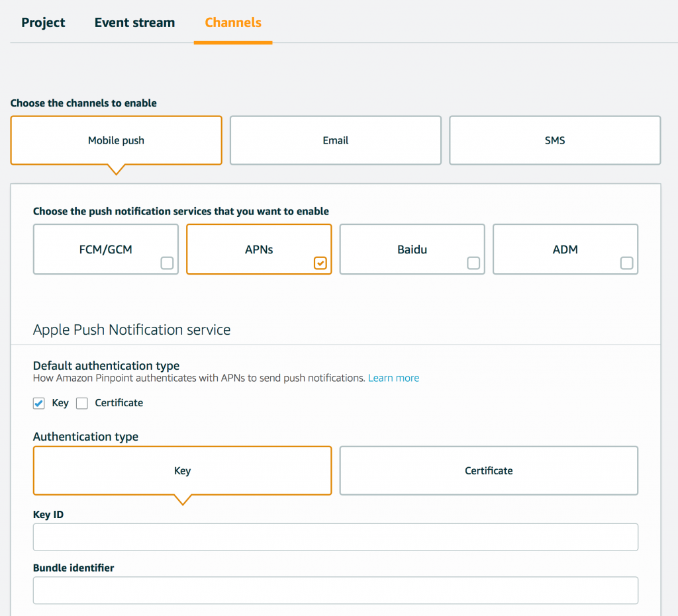The width and height of the screenshot is (678, 616).
Task: Enable the FCM/GCM checkbox
Action: tap(167, 263)
